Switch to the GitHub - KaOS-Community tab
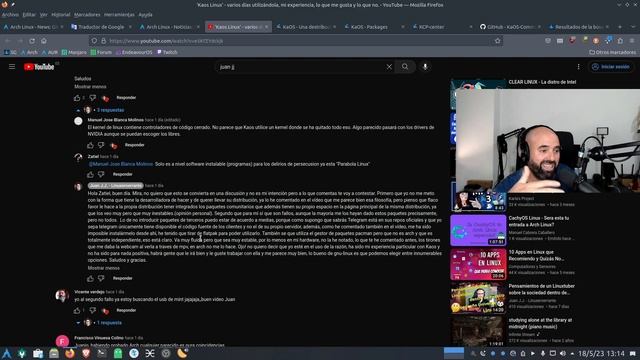 (x=510, y=27)
